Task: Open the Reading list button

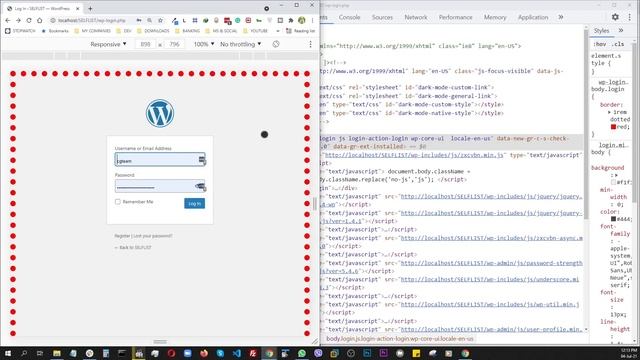Action: click(x=301, y=31)
